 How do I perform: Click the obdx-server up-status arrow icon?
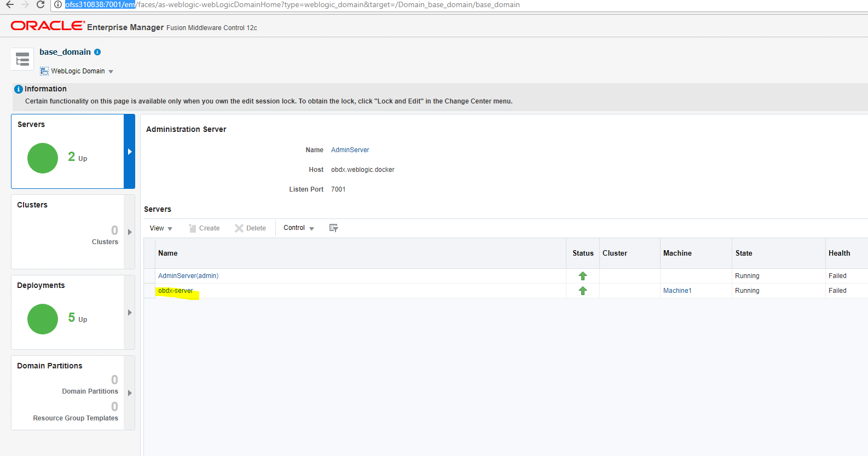click(x=583, y=291)
